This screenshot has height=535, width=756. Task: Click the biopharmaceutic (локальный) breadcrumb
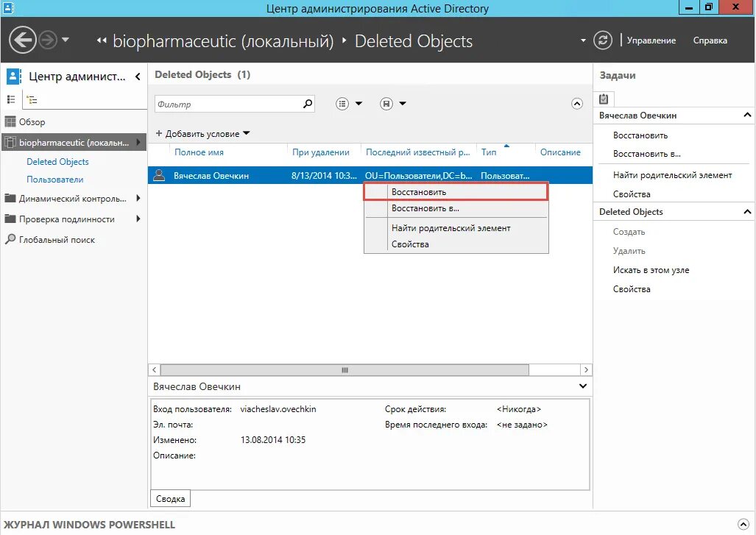point(223,41)
